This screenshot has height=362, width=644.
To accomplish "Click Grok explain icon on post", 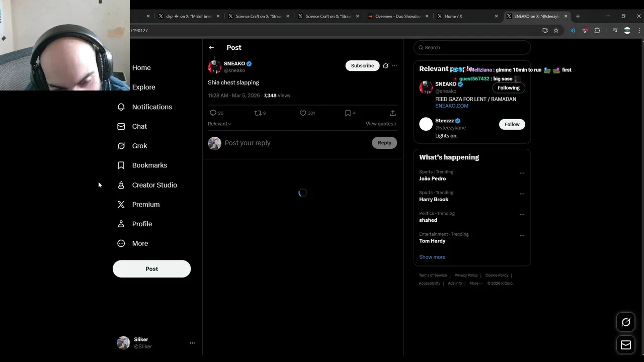I will pos(386,66).
